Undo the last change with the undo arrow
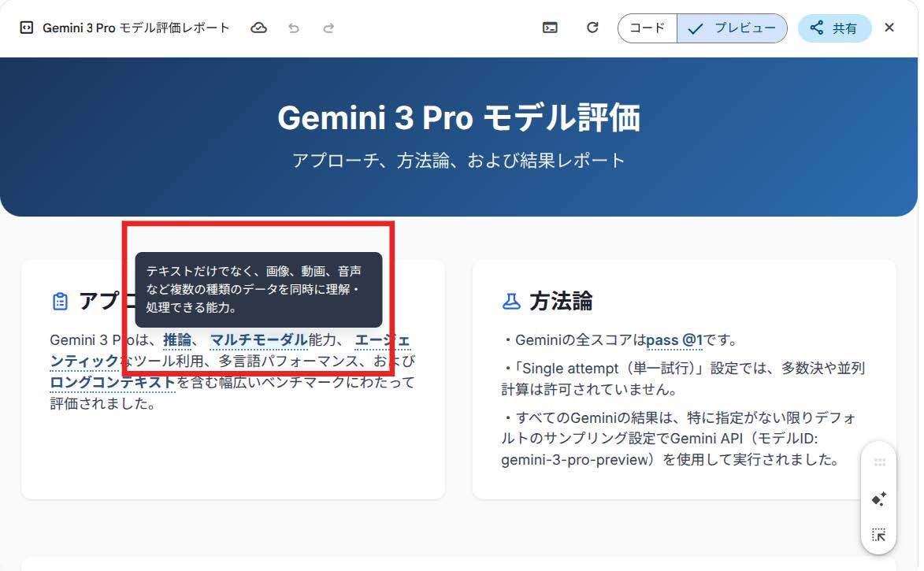 click(x=294, y=28)
